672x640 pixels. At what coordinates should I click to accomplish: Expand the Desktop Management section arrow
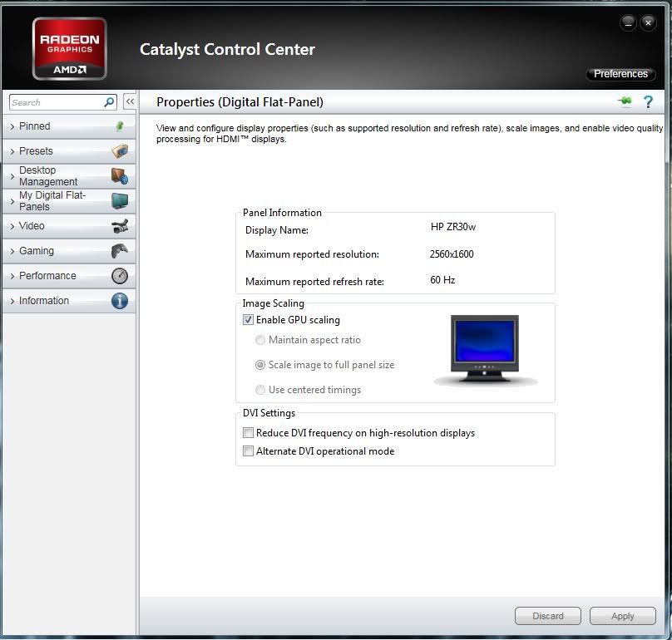[12, 176]
